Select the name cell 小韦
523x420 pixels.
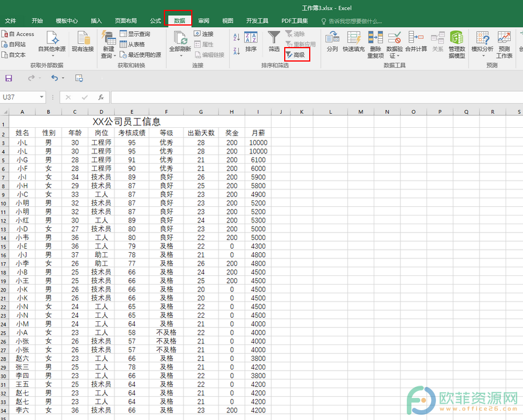22,238
